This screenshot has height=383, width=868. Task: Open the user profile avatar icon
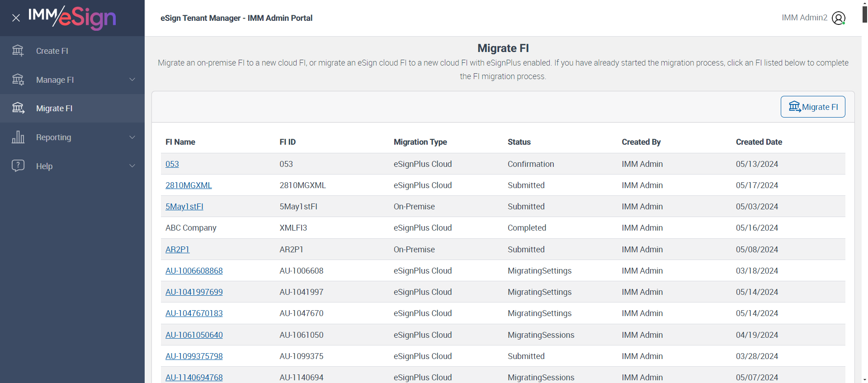[839, 18]
